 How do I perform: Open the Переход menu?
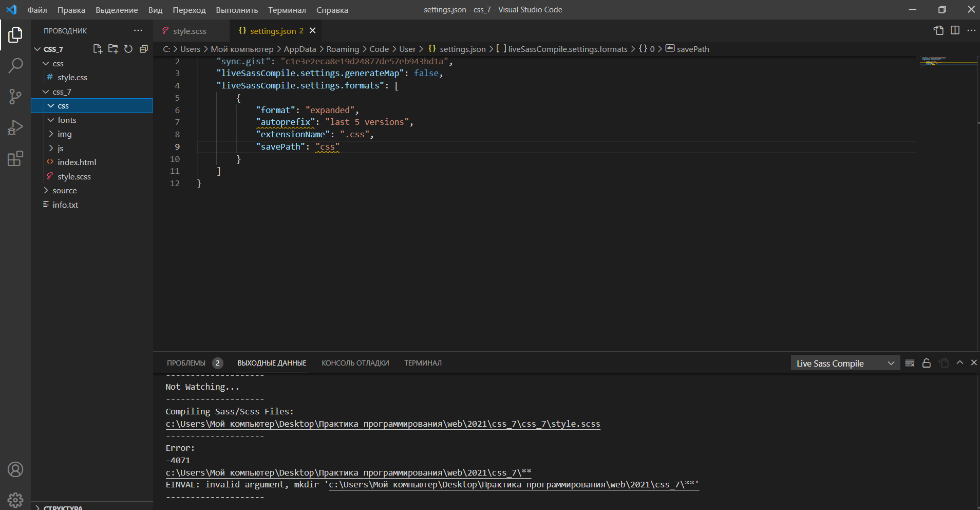click(189, 10)
